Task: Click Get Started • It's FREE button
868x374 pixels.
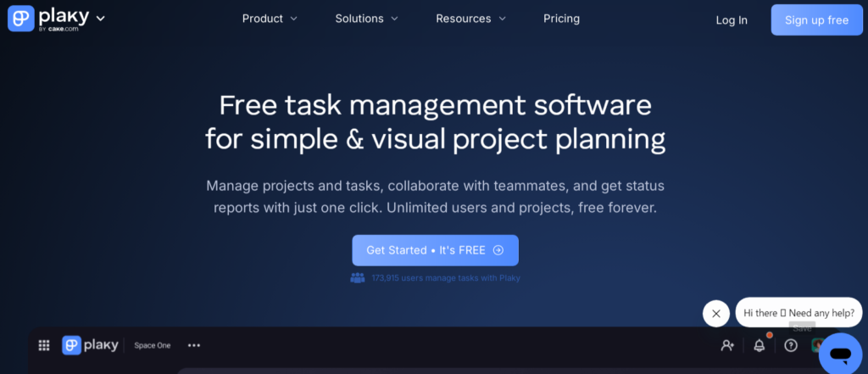Action: click(435, 250)
